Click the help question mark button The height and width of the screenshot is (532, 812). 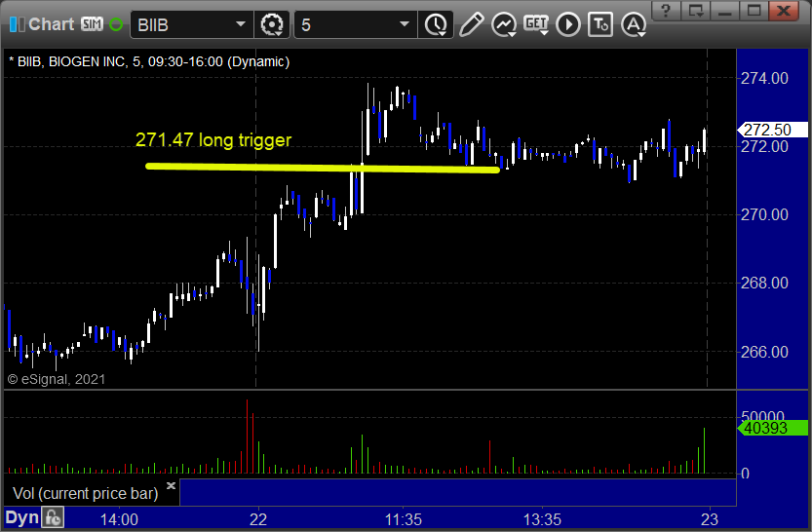tap(666, 11)
